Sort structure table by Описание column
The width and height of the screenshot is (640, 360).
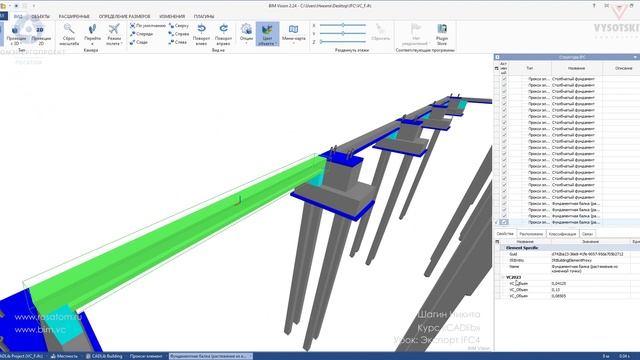pyautogui.click(x=623, y=68)
